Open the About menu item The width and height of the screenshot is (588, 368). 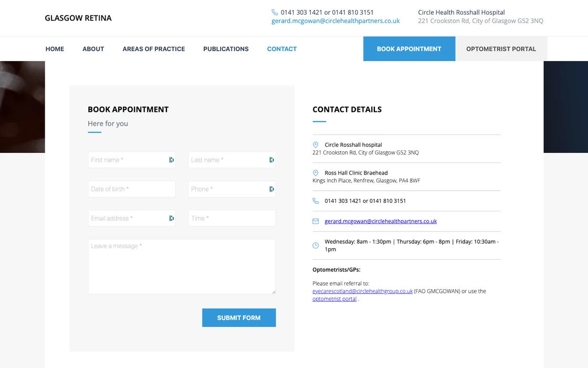[93, 49]
